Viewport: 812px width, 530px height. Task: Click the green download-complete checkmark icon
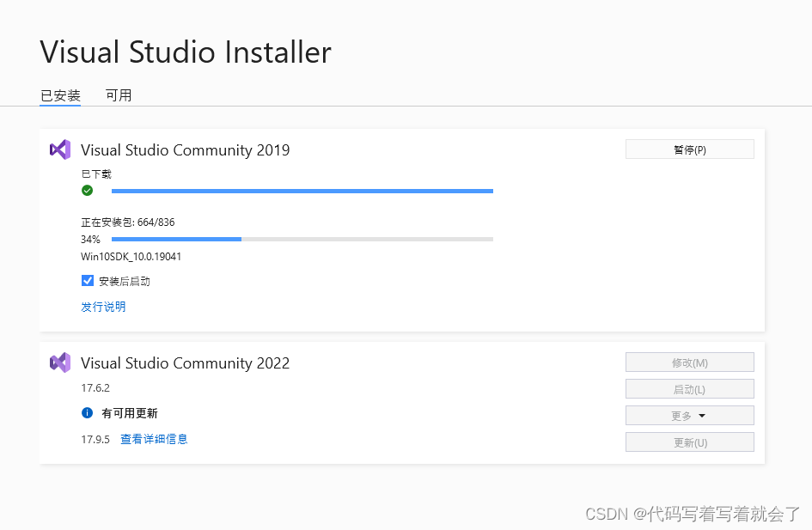pos(87,191)
